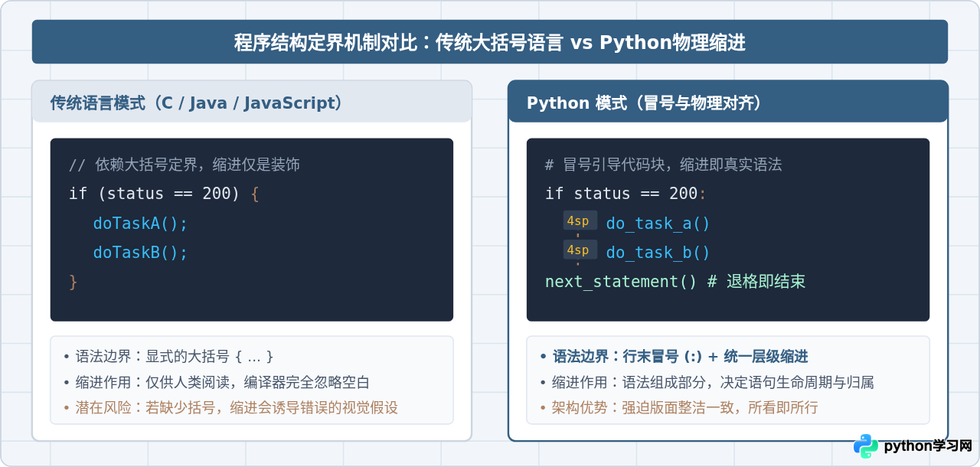Click the 4sp badge before do_task_a()
This screenshot has width=980, height=467.
tap(580, 220)
